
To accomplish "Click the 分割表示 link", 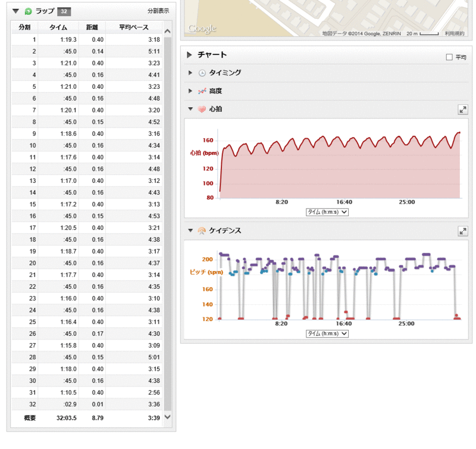I will (x=158, y=11).
